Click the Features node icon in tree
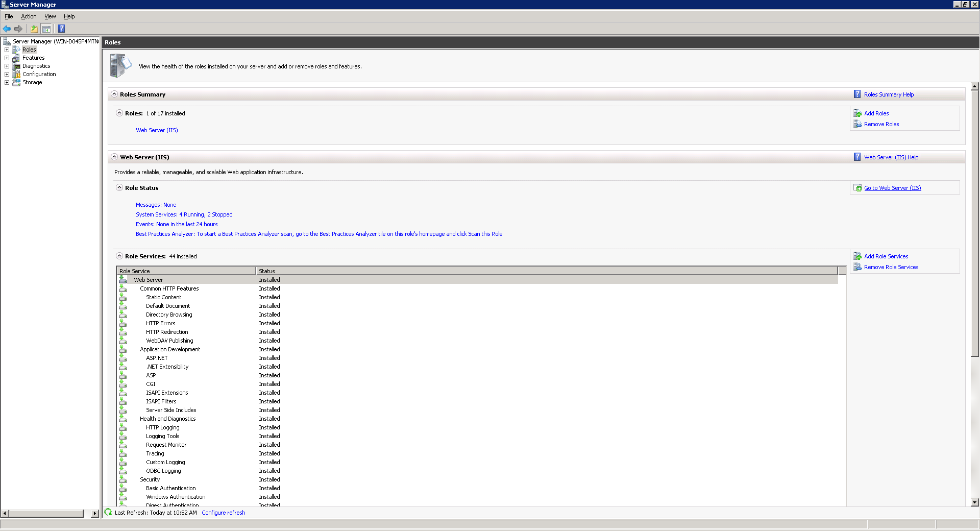The height and width of the screenshot is (531, 980). [x=16, y=58]
